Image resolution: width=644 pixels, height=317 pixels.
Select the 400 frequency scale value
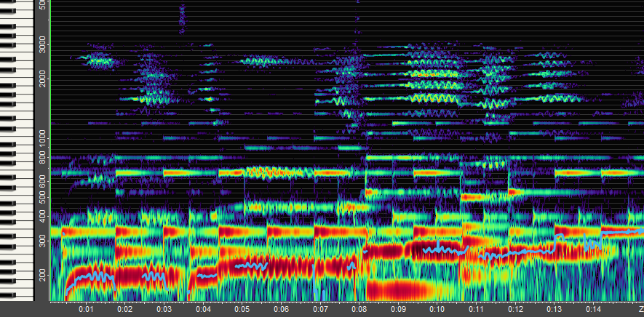click(x=42, y=216)
